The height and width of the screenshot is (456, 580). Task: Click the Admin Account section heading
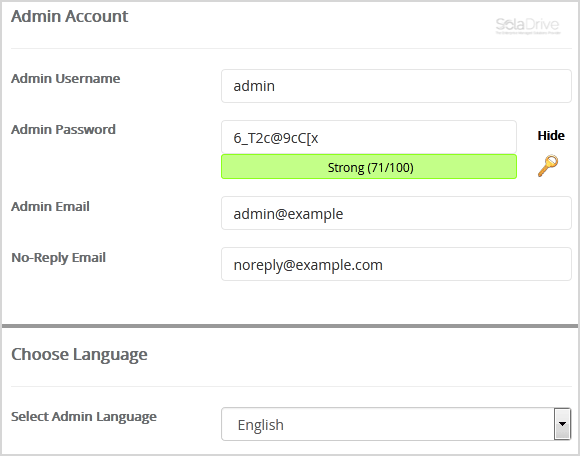(x=70, y=16)
